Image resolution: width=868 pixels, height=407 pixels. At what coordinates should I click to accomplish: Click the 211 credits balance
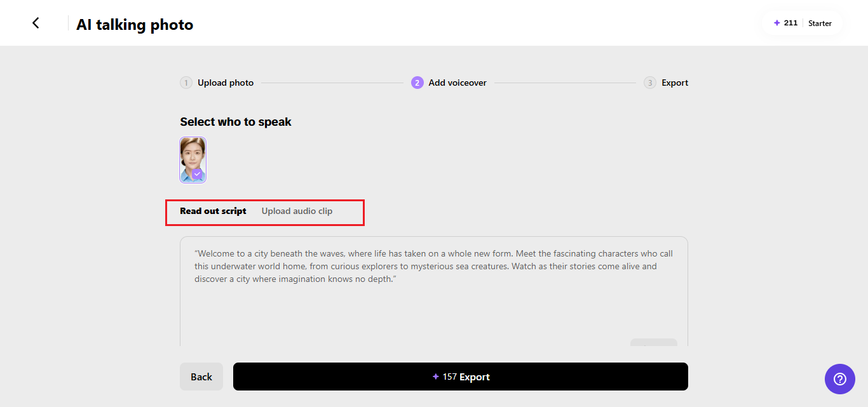click(790, 23)
